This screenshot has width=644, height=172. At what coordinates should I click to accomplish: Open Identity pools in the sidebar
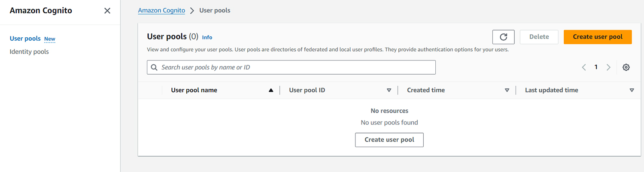[29, 51]
